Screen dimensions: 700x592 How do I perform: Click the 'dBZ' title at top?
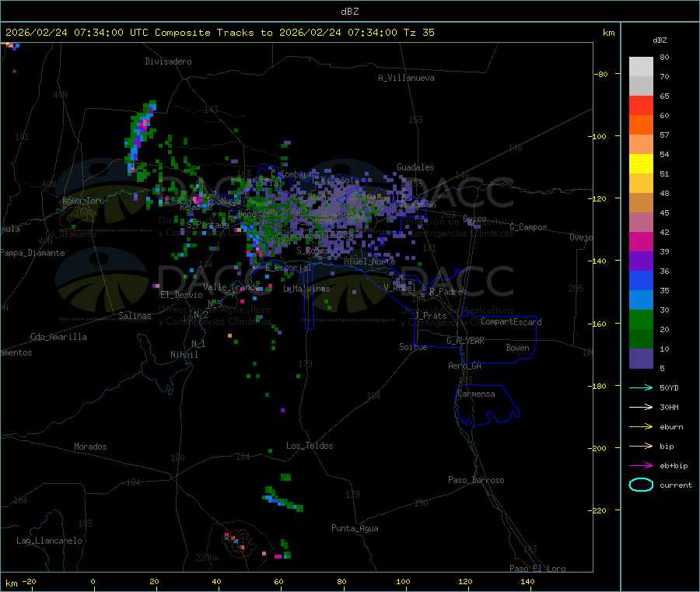pos(349,12)
